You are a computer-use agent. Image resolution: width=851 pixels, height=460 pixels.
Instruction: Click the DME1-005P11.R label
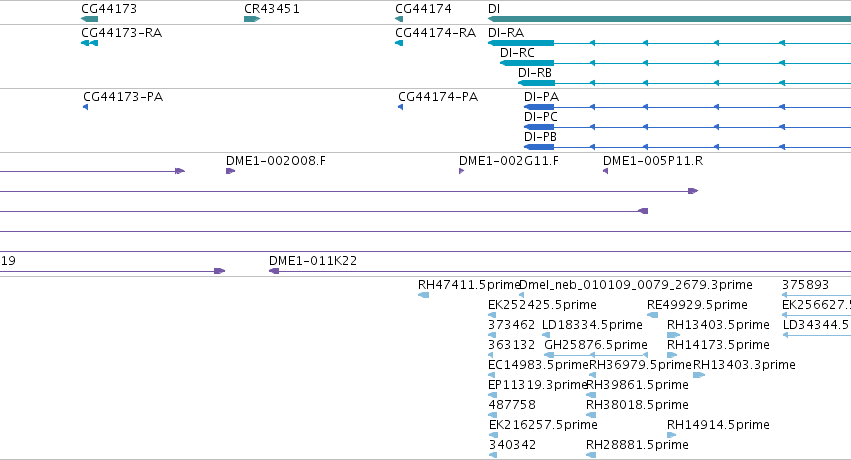[653, 161]
